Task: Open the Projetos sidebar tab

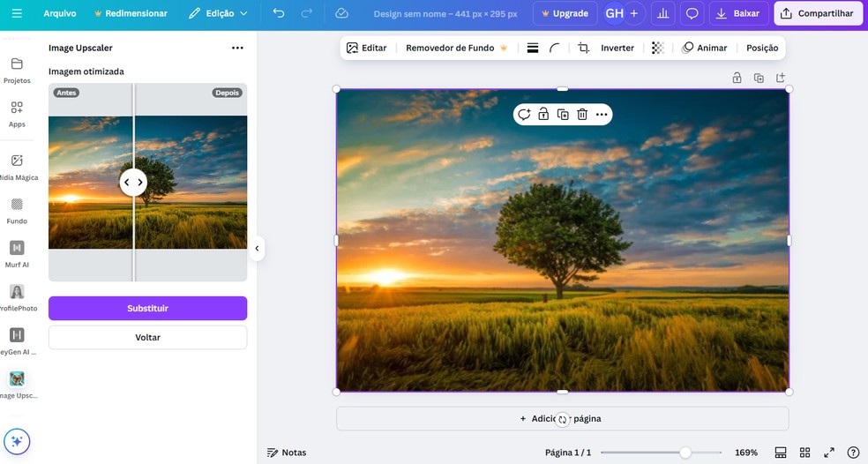Action: click(x=17, y=70)
